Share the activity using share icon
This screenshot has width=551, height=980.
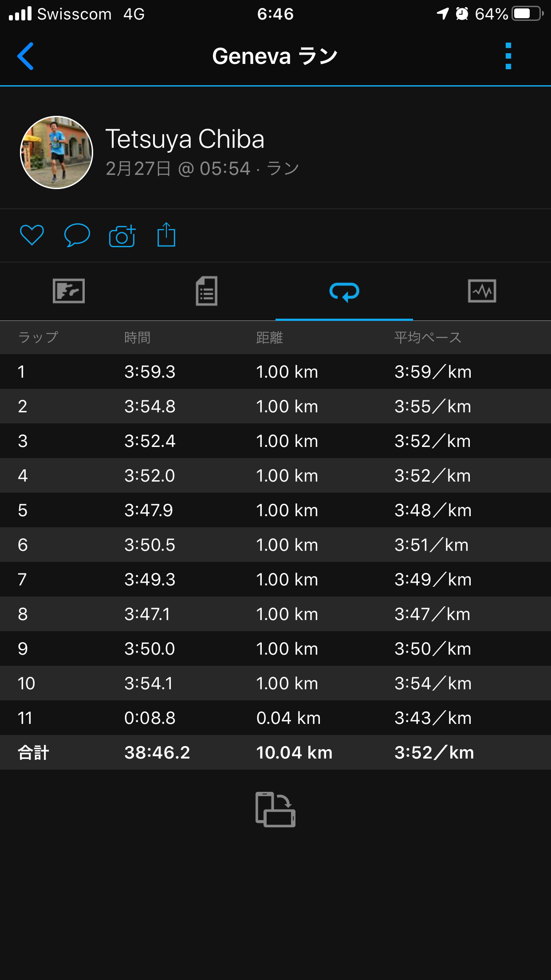click(x=166, y=235)
